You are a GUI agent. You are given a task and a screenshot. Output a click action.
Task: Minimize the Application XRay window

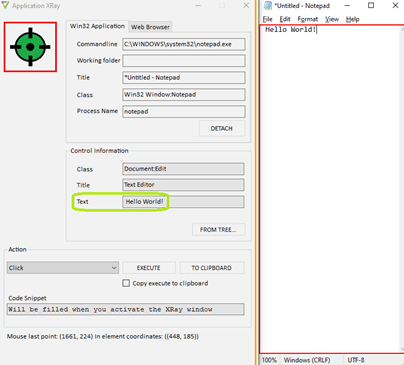tap(198, 5)
